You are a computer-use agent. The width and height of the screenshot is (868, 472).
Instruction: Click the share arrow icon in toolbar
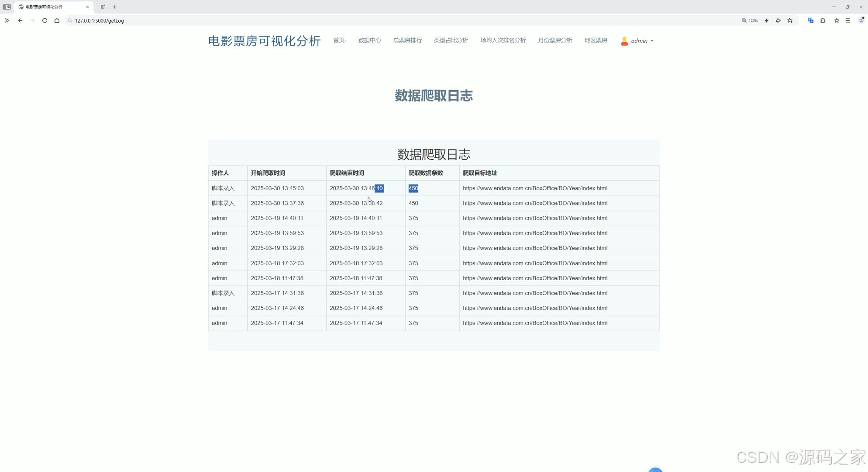click(778, 21)
